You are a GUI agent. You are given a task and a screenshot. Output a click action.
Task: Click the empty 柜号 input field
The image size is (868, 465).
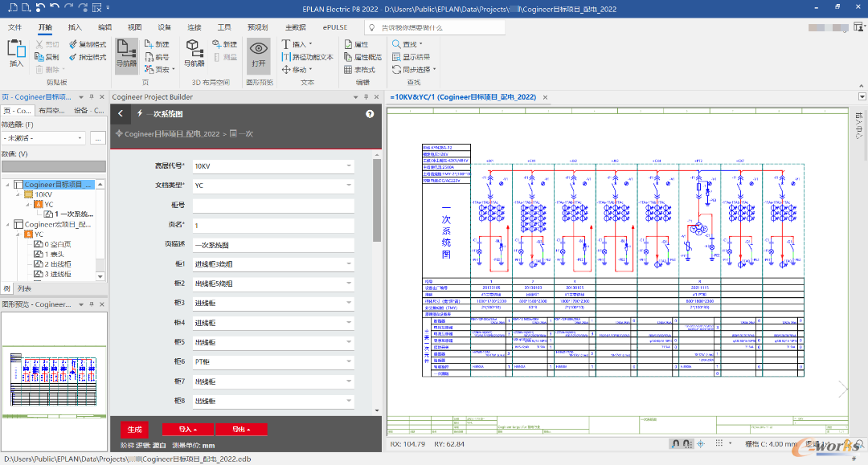273,205
